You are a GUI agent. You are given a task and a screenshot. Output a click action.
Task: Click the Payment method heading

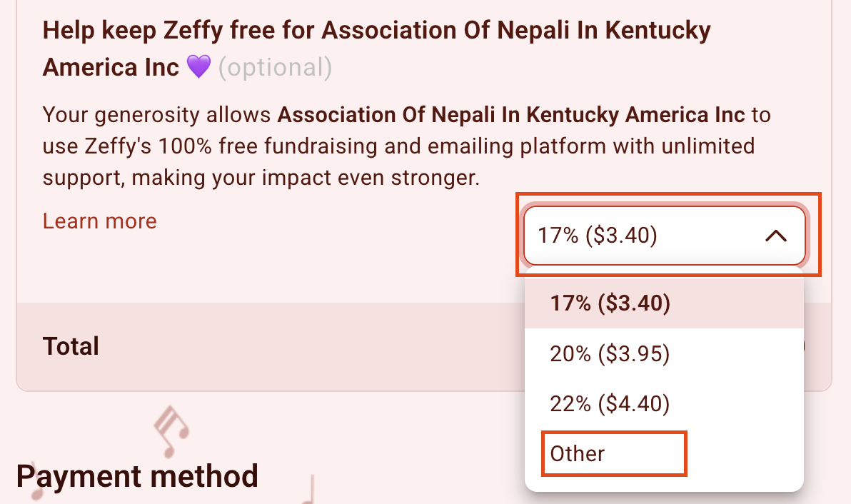(137, 476)
